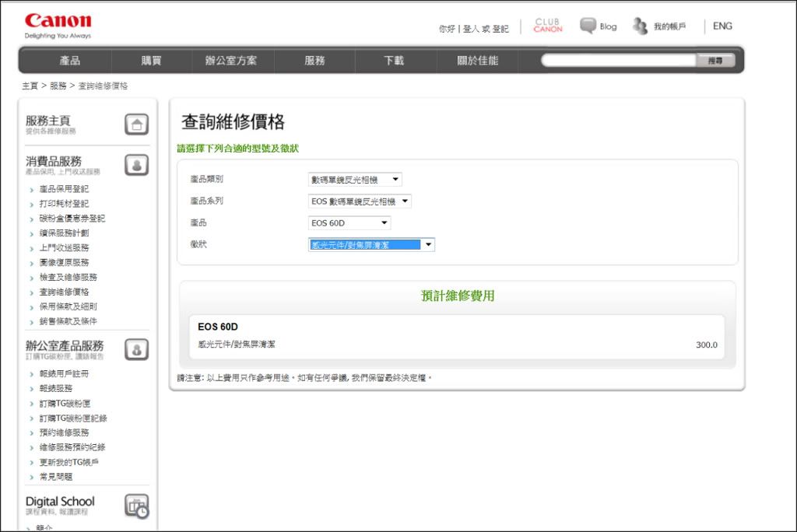
Task: Open the 訂購TG碳粉匣紀錄 sidebar link
Action: tap(73, 418)
